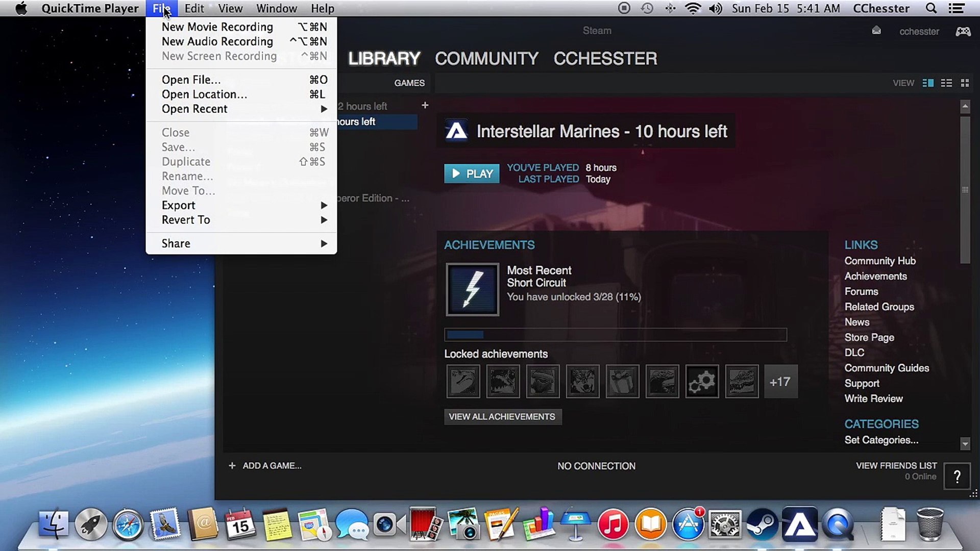This screenshot has width=980, height=551.
Task: Launch iTunes from the Dock
Action: (x=613, y=524)
